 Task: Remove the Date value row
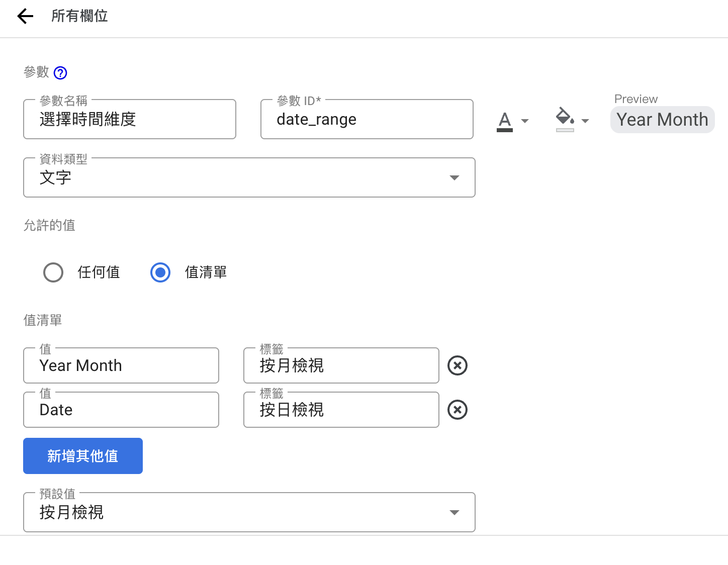click(x=458, y=410)
